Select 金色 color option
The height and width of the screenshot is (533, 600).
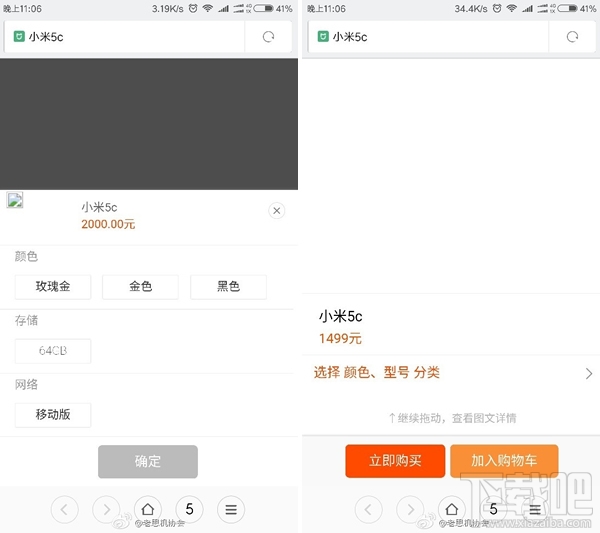click(x=140, y=287)
